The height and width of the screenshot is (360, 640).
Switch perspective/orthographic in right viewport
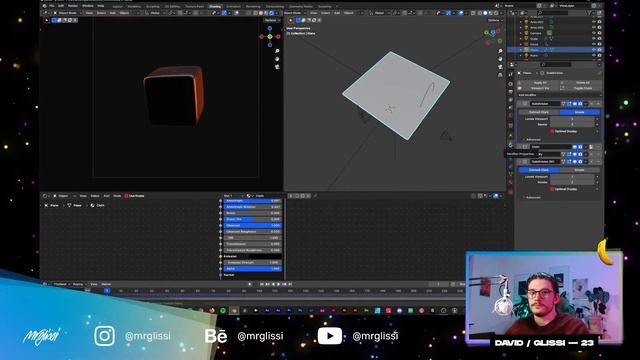click(x=500, y=75)
